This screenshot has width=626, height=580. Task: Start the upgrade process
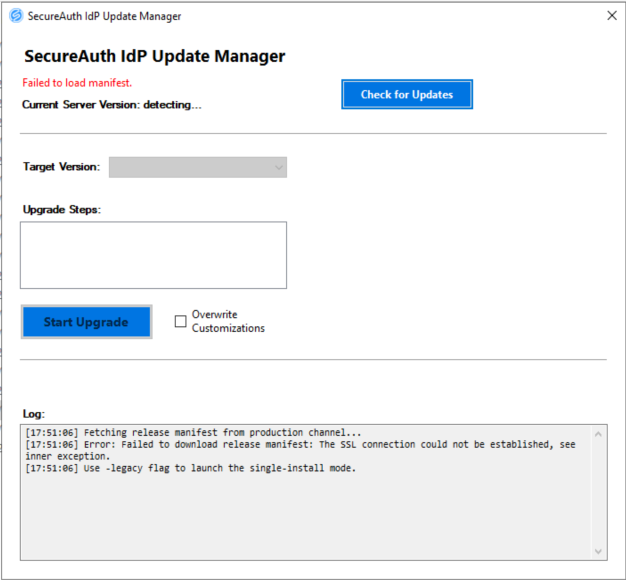pos(86,322)
